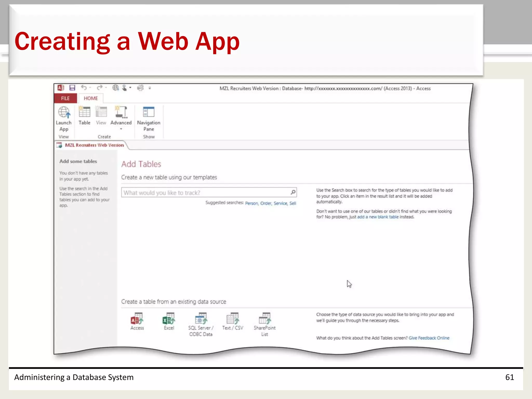Customize Quick Access Toolbar arrow
Viewport: 532px width, 399px height.
pyautogui.click(x=150, y=88)
